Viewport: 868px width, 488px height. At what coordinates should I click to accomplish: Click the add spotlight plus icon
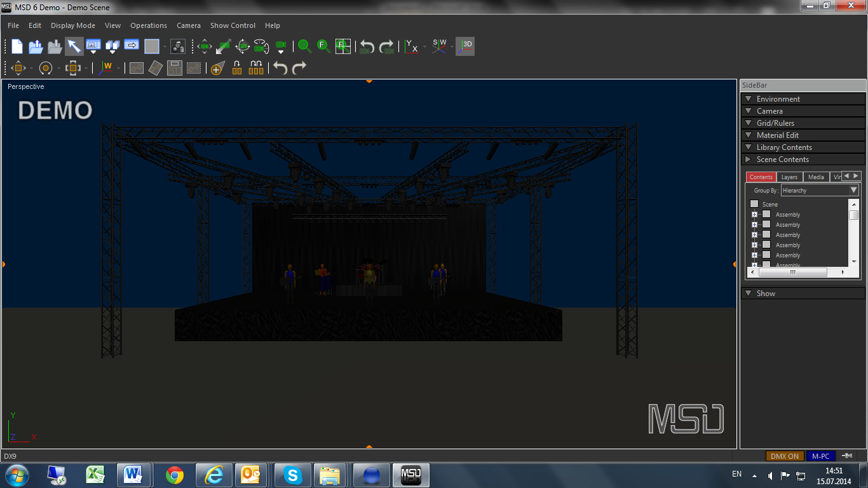tap(217, 68)
